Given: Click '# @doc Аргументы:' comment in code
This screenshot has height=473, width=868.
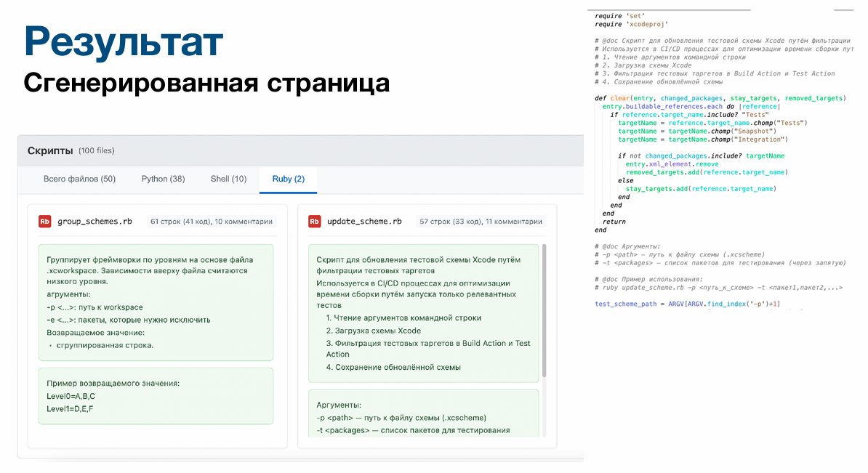Looking at the screenshot, I should [x=627, y=246].
